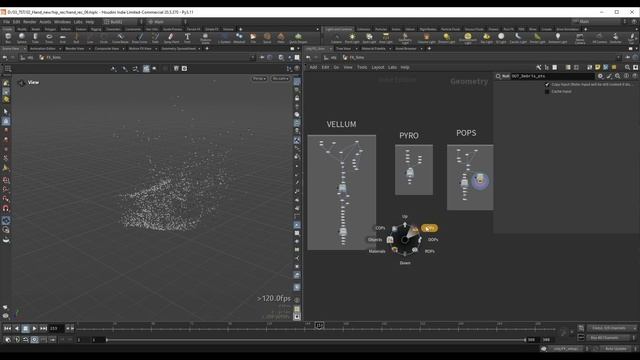Choose DOPs in the radial menu
This screenshot has height=360, width=640.
[433, 240]
